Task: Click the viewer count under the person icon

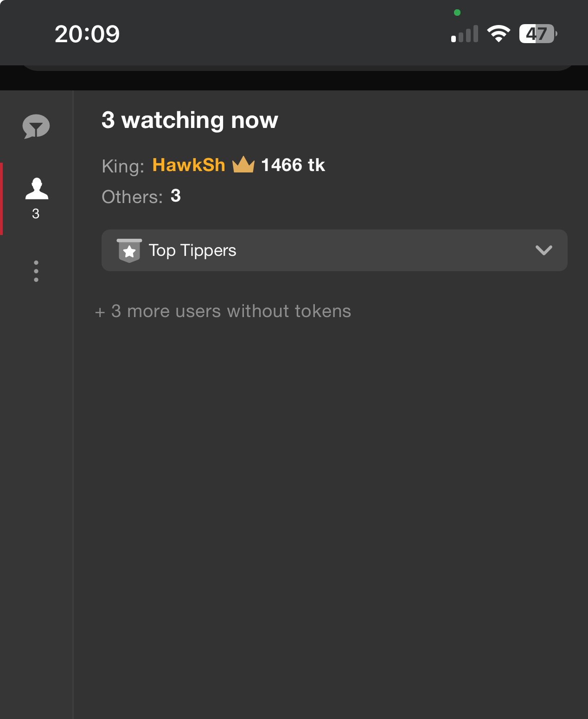Action: [x=36, y=214]
